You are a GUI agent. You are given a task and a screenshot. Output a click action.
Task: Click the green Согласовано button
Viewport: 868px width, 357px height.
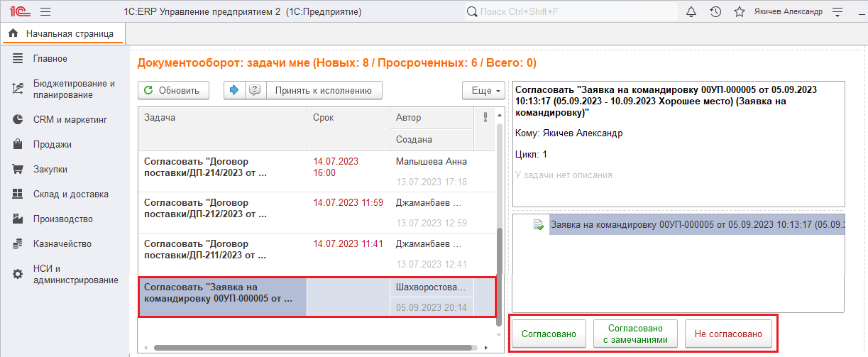point(549,334)
